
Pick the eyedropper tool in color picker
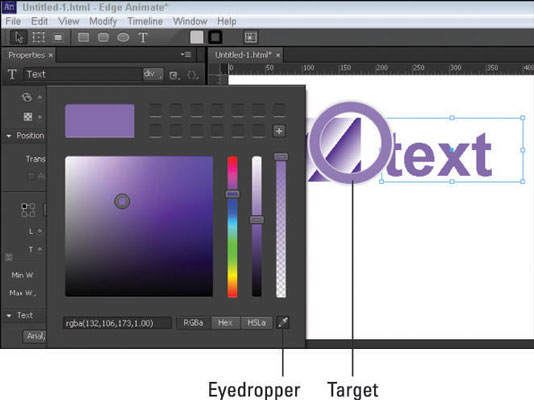click(x=283, y=322)
